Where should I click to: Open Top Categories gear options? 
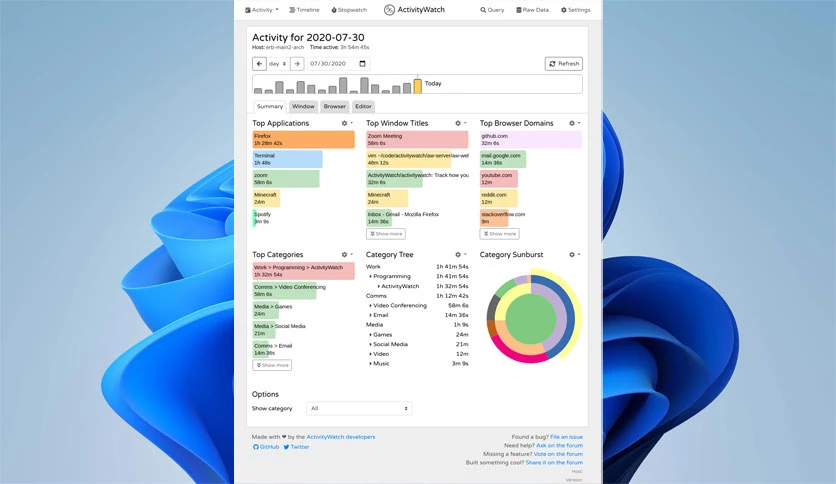(x=347, y=255)
